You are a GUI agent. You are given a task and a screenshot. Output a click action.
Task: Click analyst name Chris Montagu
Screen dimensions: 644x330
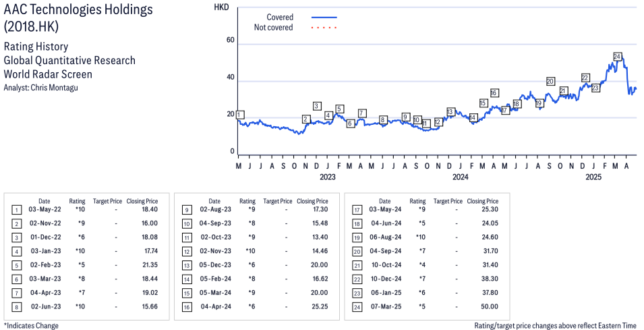54,88
